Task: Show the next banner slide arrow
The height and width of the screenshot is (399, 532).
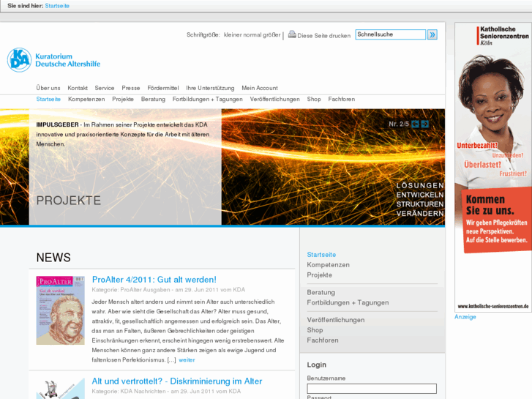Action: (424, 124)
